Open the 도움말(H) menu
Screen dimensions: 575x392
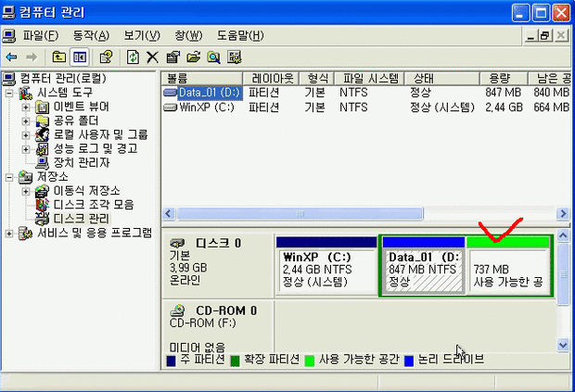(x=240, y=35)
